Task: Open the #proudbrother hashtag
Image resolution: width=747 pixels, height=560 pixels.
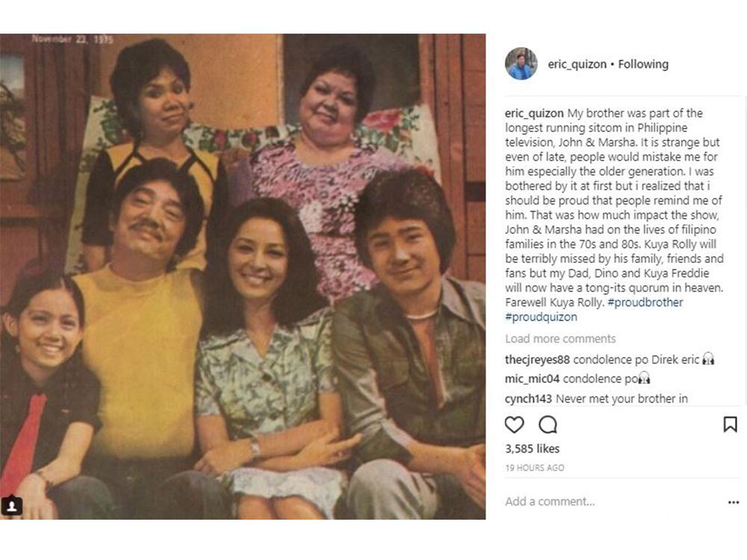Action: [645, 302]
